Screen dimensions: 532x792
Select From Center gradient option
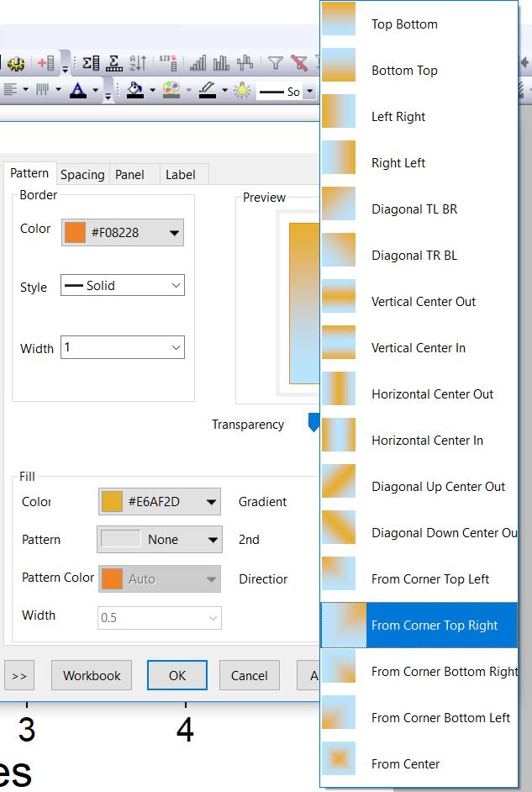point(405,764)
